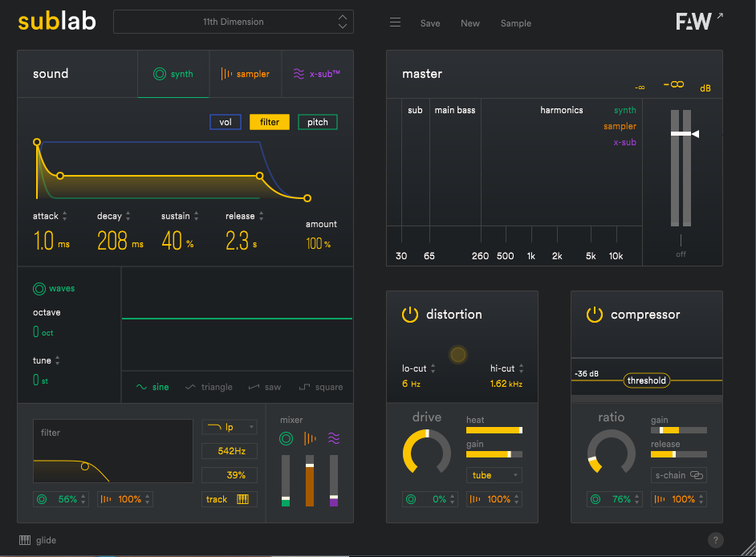The image size is (756, 557).
Task: Click the lo-cut stepper arrows
Action: (x=433, y=368)
